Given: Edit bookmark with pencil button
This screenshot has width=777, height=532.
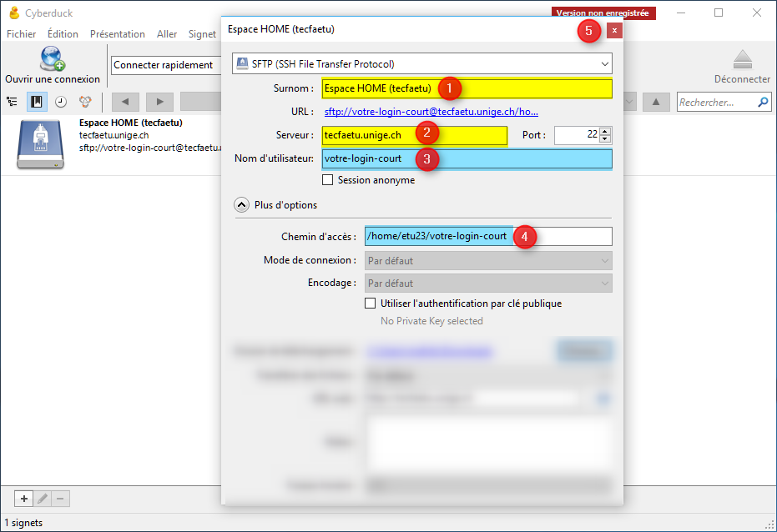Looking at the screenshot, I should click(x=43, y=499).
